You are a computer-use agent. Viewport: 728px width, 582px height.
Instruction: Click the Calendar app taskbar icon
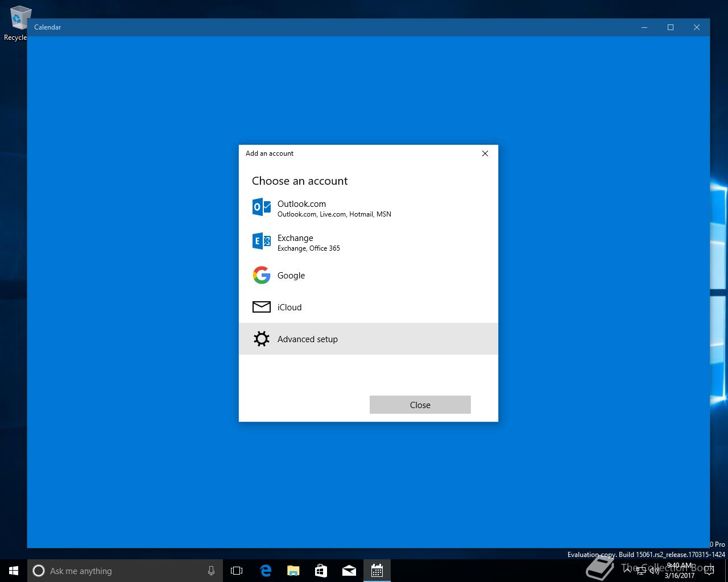377,571
